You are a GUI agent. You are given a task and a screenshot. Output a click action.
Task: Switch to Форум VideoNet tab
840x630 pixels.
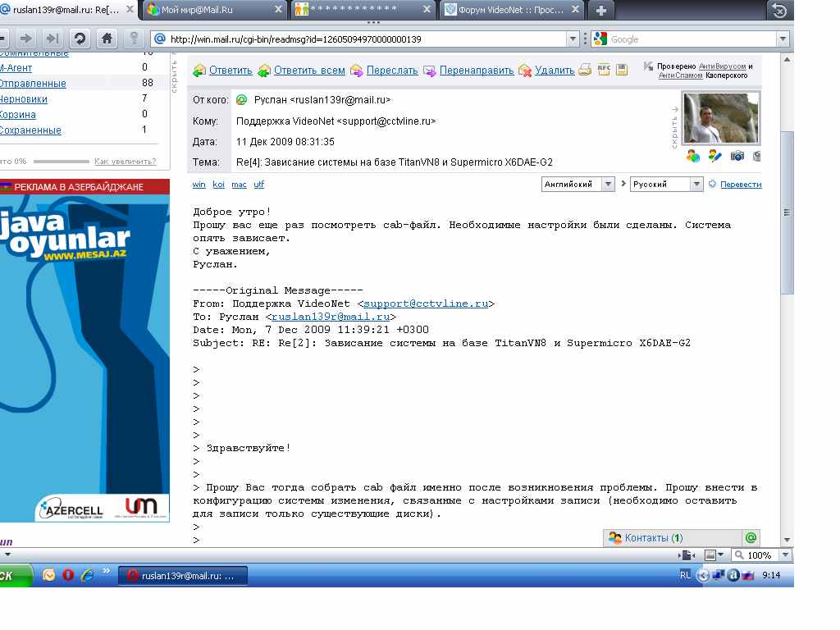(x=510, y=10)
